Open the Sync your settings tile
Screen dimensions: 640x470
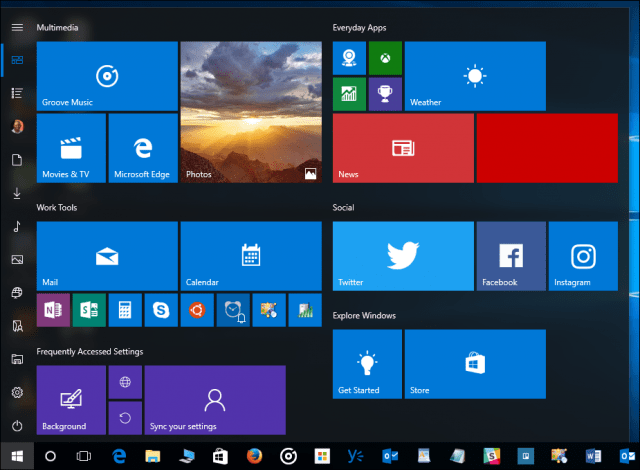point(215,400)
